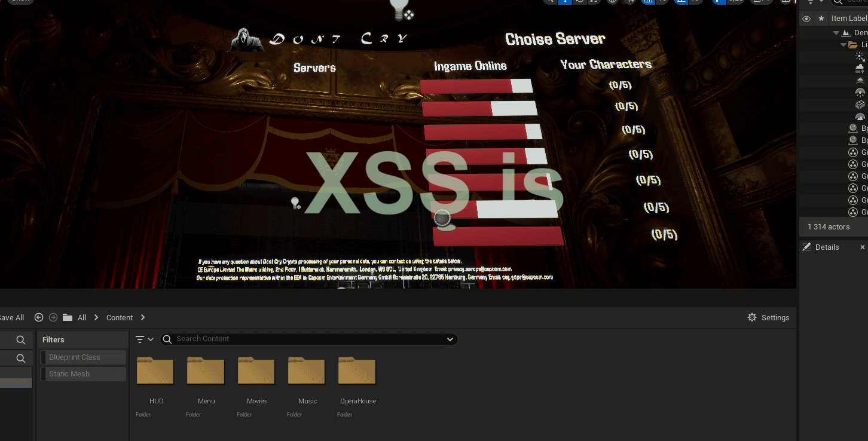Open the filter options dropdown beside search
The width and height of the screenshot is (868, 441).
click(x=145, y=339)
